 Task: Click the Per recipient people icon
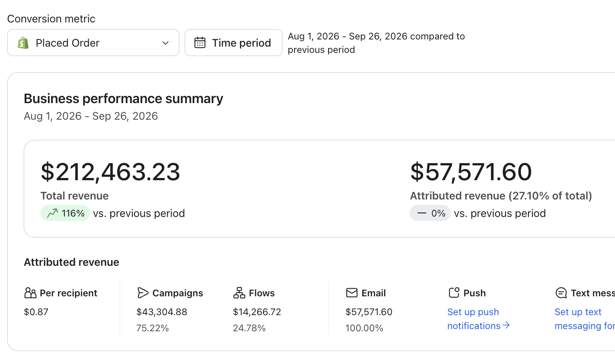[x=30, y=293]
